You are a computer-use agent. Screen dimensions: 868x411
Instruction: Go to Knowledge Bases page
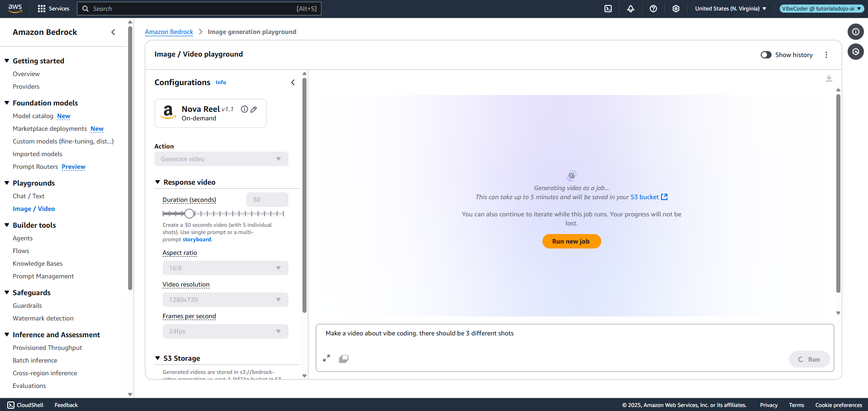tap(38, 263)
